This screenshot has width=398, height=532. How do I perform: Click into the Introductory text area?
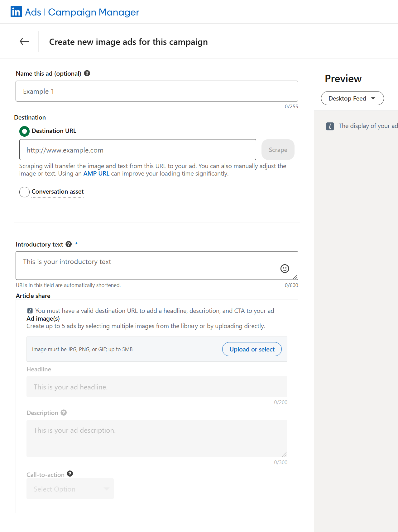[157, 265]
